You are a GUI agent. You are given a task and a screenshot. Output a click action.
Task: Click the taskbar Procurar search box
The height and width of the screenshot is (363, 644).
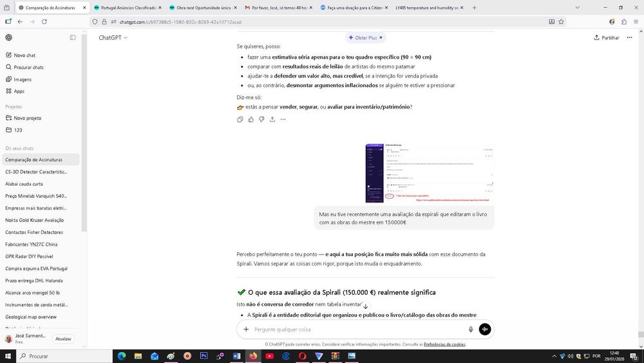coord(64,356)
